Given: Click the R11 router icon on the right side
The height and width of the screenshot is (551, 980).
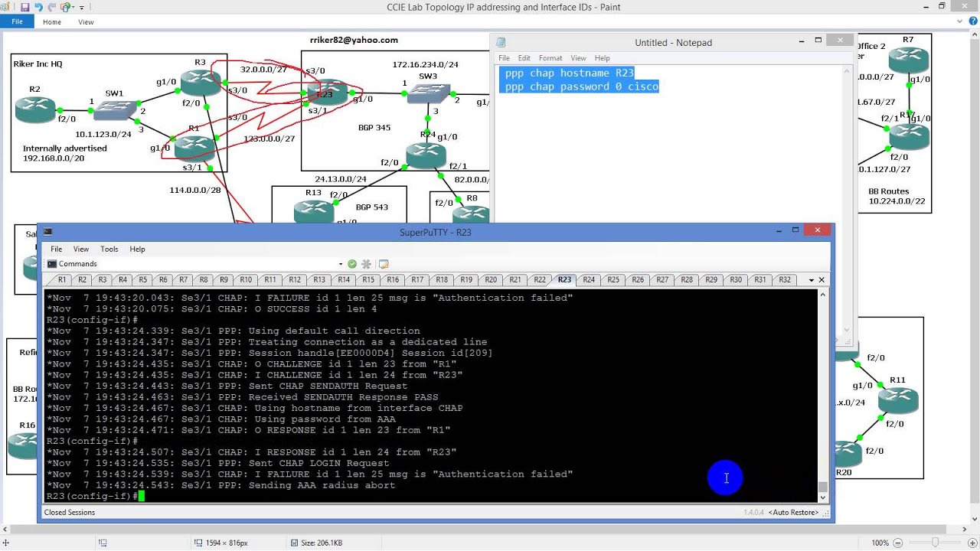Looking at the screenshot, I should coord(898,399).
